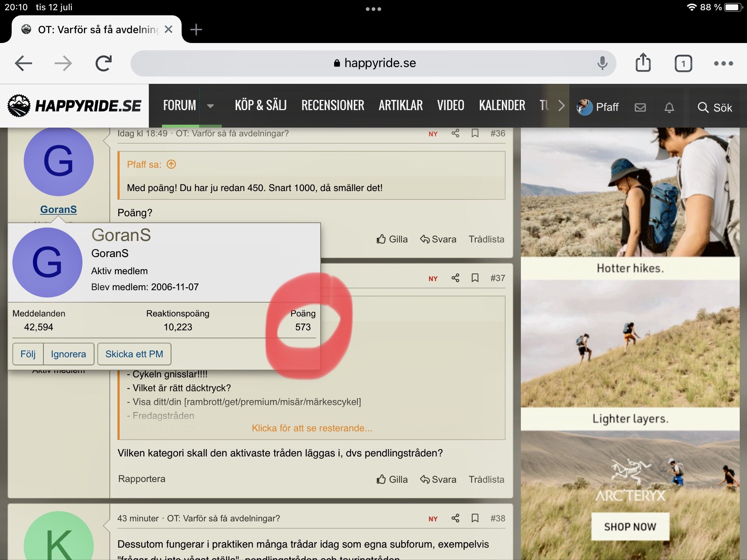747x560 pixels.
Task: Open the iPad multitasking three-dot control
Action: click(373, 9)
